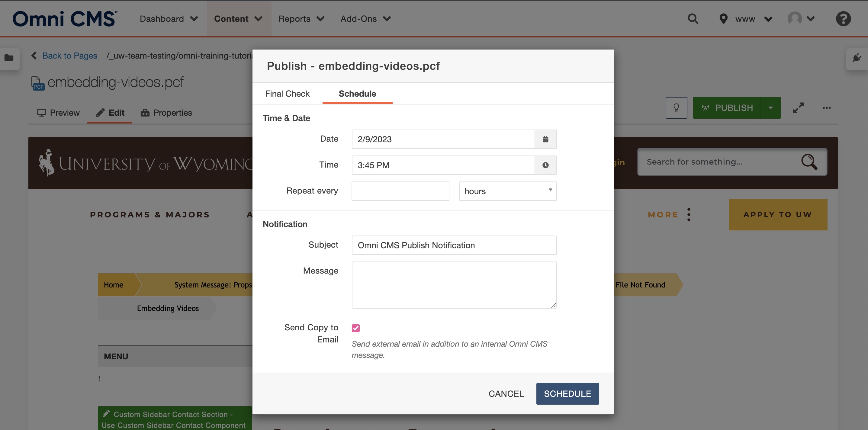Click the SCHEDULE button to confirm
Viewport: 868px width, 430px height.
(567, 393)
